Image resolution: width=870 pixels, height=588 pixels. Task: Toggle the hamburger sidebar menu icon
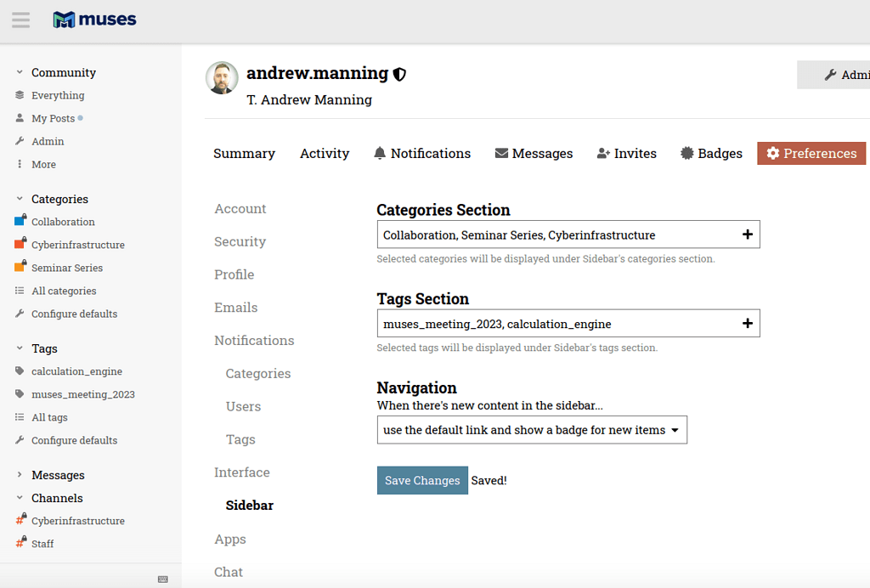(x=21, y=20)
